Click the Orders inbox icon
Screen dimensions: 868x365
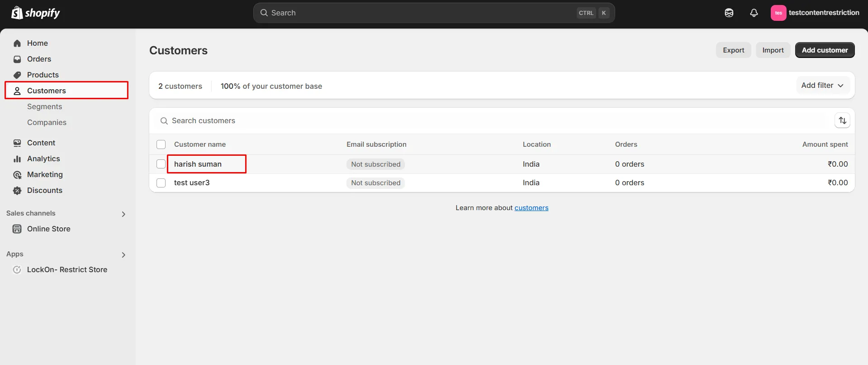[17, 59]
